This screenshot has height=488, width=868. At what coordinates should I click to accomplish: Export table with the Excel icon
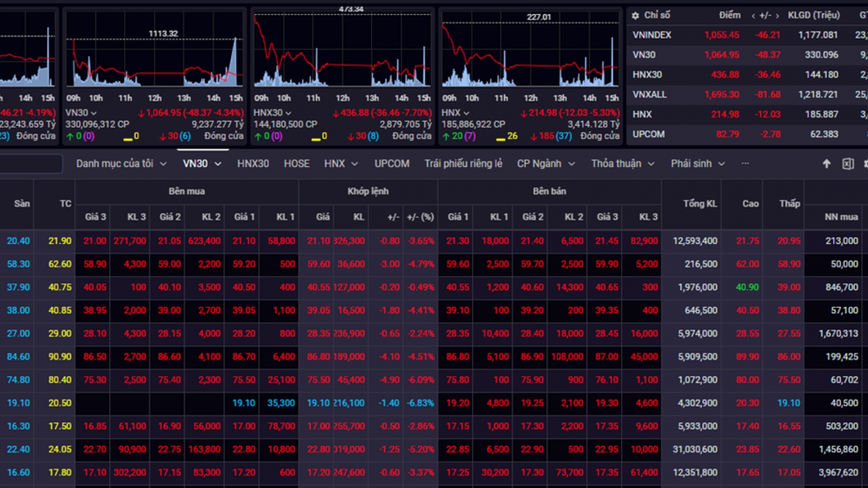coord(848,164)
